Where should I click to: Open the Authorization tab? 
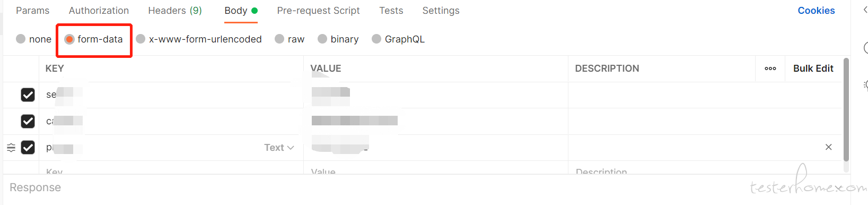[99, 11]
